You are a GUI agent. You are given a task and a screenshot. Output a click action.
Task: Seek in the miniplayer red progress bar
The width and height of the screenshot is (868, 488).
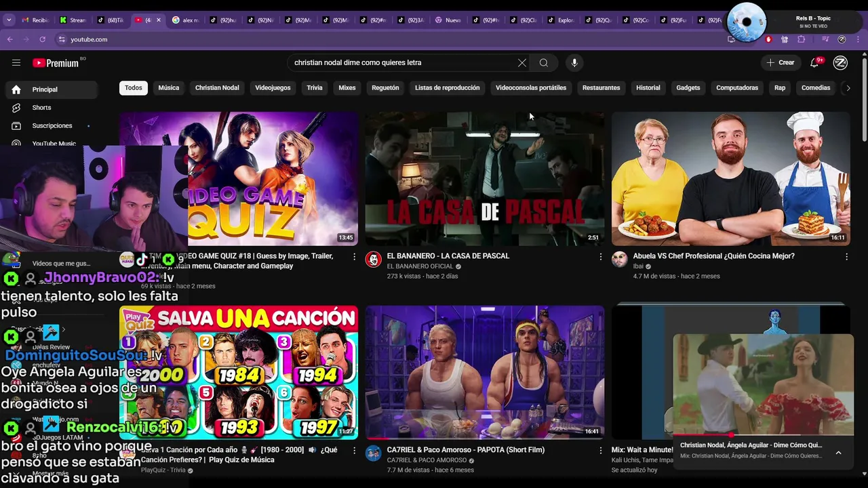click(x=763, y=434)
